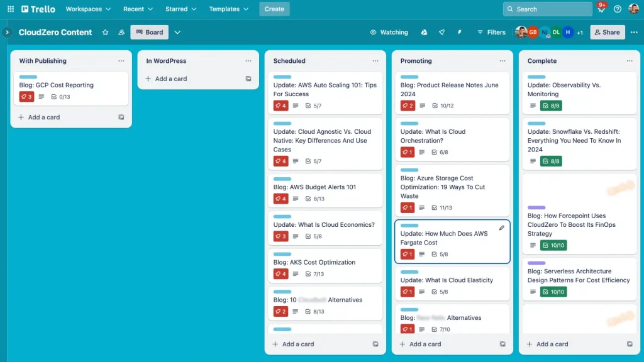The width and height of the screenshot is (644, 362).
Task: Open the Scheduled list actions menu
Action: [x=375, y=61]
